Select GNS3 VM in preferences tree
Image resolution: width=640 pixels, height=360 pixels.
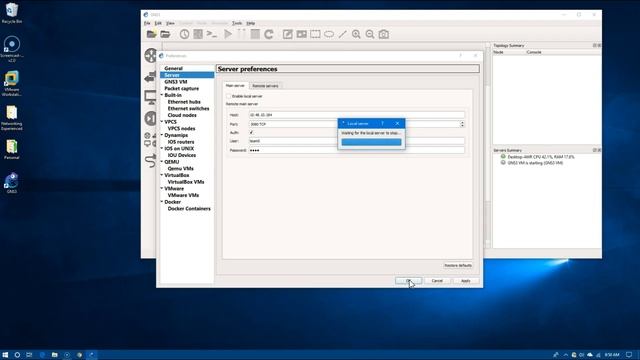pyautogui.click(x=176, y=82)
